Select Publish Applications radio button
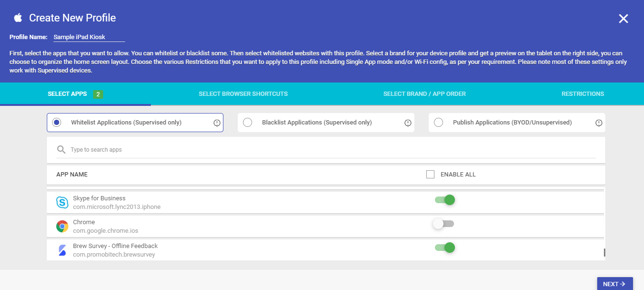Image resolution: width=644 pixels, height=290 pixels. (438, 123)
